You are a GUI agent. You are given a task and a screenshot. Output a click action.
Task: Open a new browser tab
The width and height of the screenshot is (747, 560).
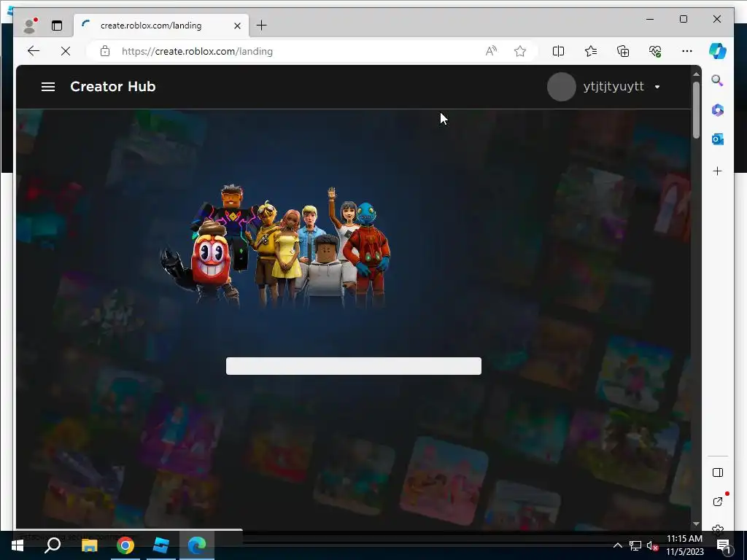click(262, 26)
